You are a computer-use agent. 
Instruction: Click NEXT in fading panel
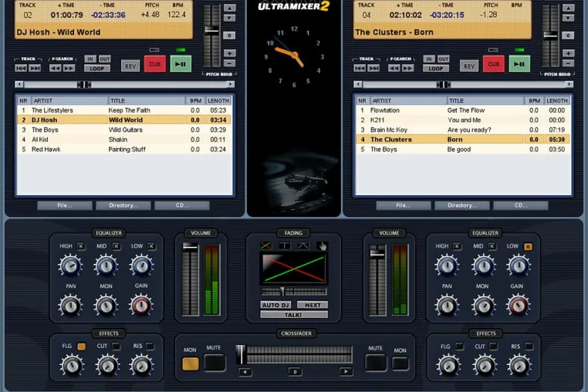tap(313, 305)
